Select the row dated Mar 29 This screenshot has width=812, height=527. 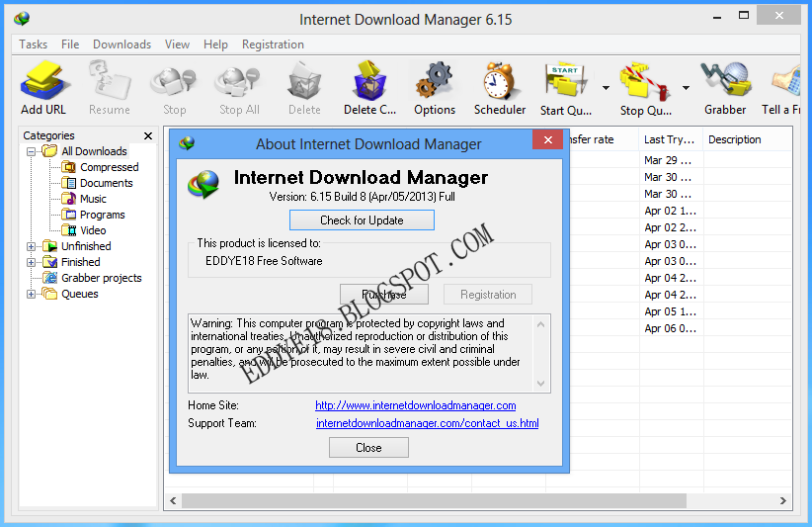pos(681,160)
